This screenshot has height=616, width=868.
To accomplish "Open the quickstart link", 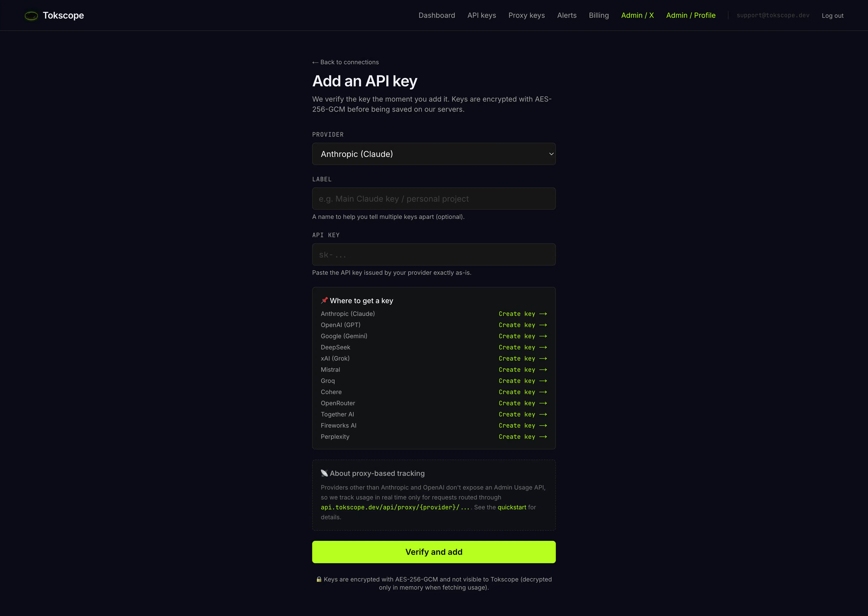I will [x=512, y=508].
